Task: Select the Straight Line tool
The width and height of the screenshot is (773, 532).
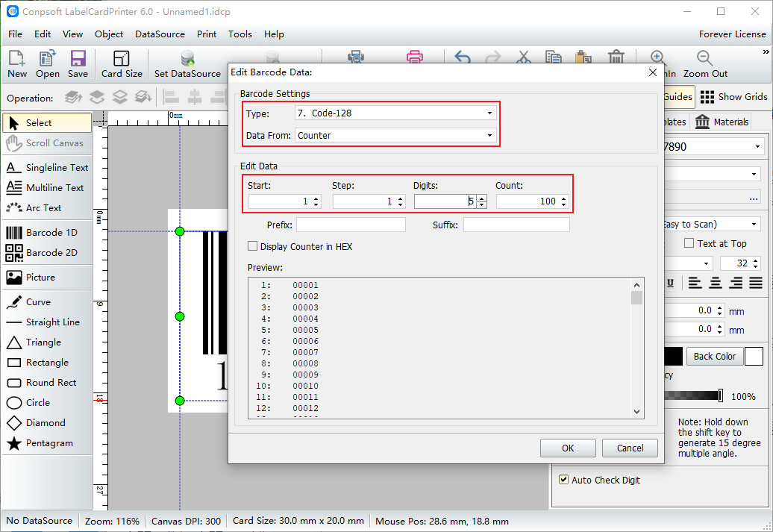Action: 47,322
